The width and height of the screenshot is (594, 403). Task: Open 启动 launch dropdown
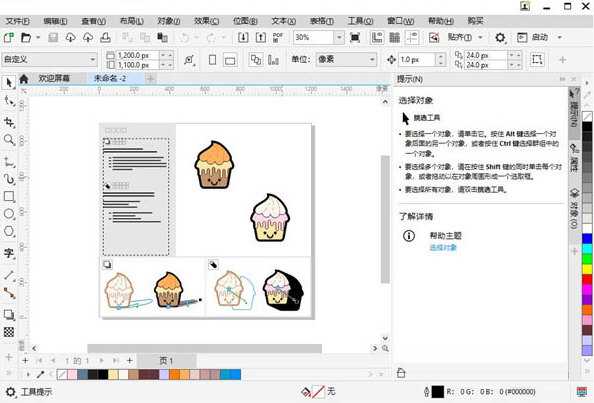tap(560, 37)
